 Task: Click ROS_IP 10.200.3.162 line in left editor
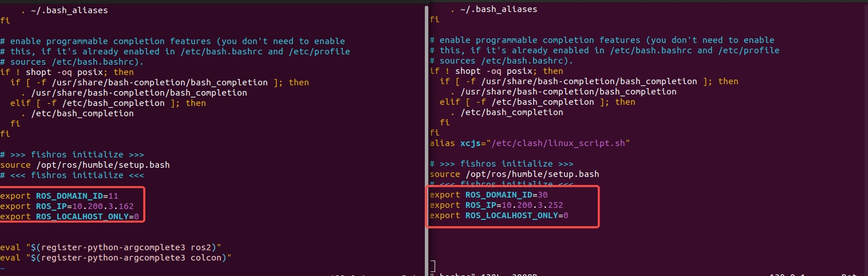coord(67,206)
